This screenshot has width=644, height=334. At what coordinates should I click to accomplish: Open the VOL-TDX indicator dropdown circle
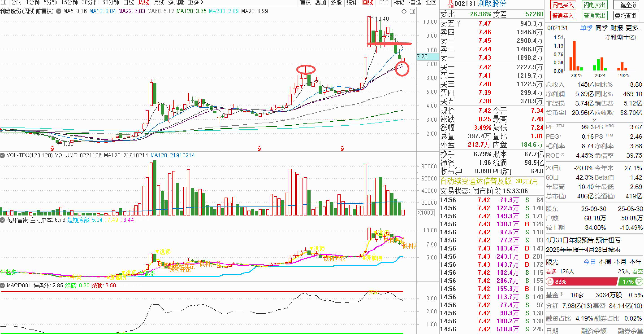tap(2, 155)
